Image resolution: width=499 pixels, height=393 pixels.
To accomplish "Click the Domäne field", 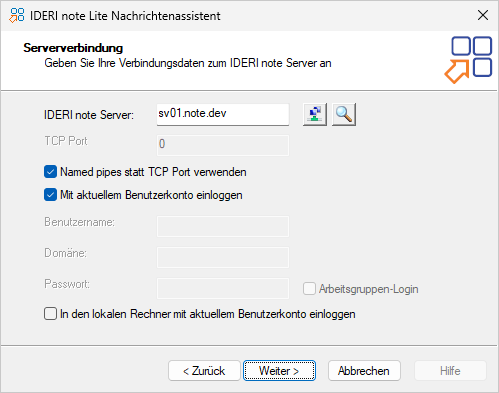I will [x=223, y=257].
